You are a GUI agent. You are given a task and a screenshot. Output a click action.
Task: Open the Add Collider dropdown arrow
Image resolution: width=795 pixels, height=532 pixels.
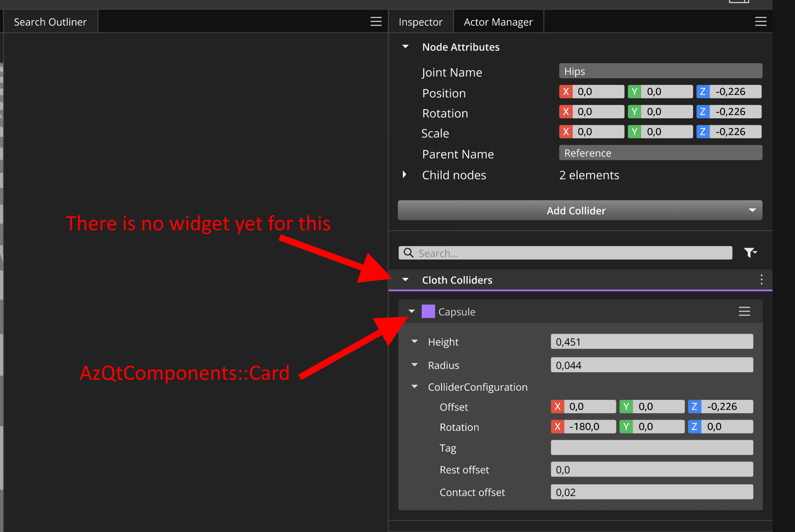pyautogui.click(x=752, y=210)
